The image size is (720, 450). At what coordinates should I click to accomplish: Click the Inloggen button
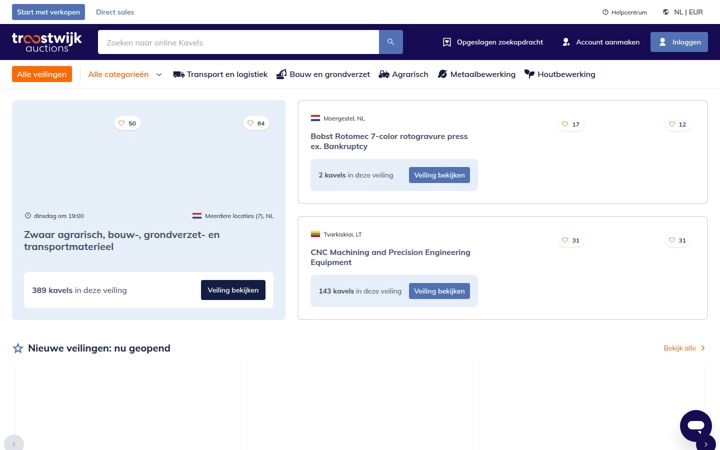(x=679, y=42)
